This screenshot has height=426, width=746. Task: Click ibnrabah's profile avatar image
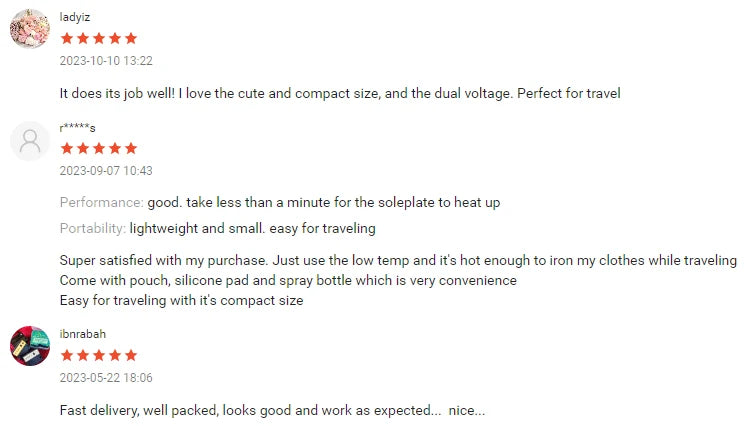tap(30, 346)
